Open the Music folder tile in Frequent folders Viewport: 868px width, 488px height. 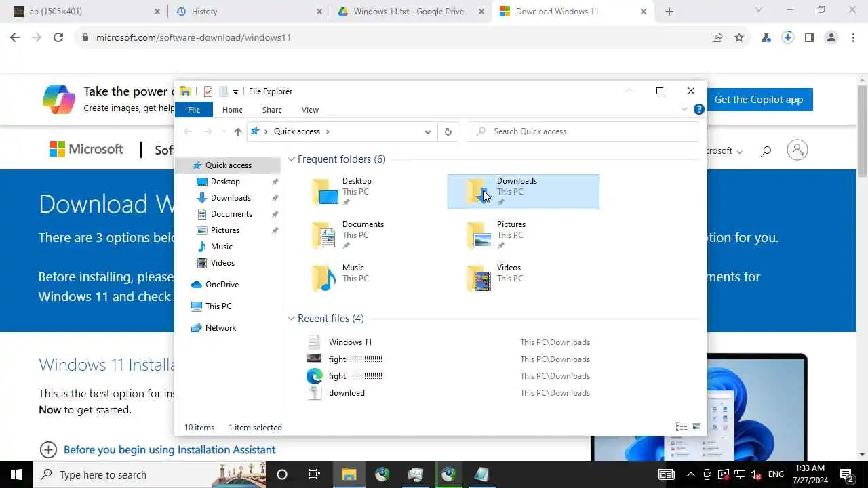coord(368,279)
